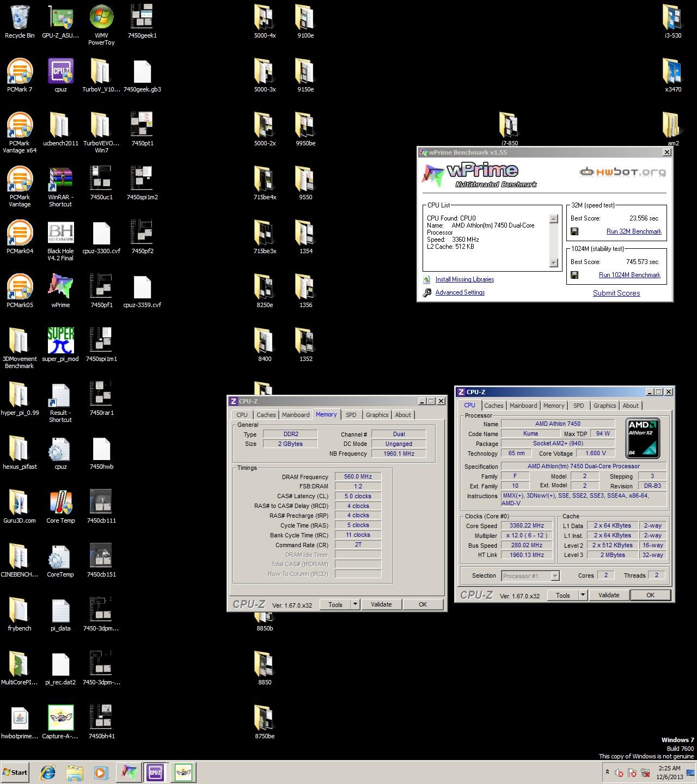Image resolution: width=697 pixels, height=784 pixels.
Task: Open the Black Hole V4.2 Final icon
Action: tap(60, 240)
